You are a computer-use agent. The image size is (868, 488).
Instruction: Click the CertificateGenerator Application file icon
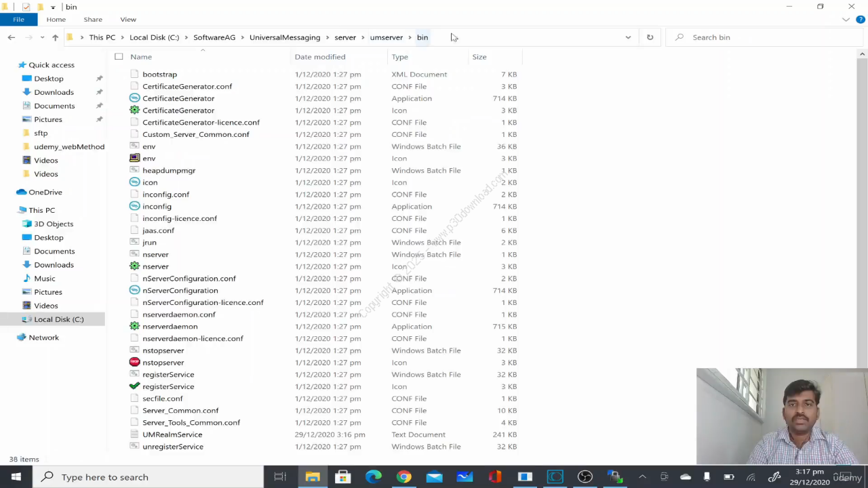134,98
